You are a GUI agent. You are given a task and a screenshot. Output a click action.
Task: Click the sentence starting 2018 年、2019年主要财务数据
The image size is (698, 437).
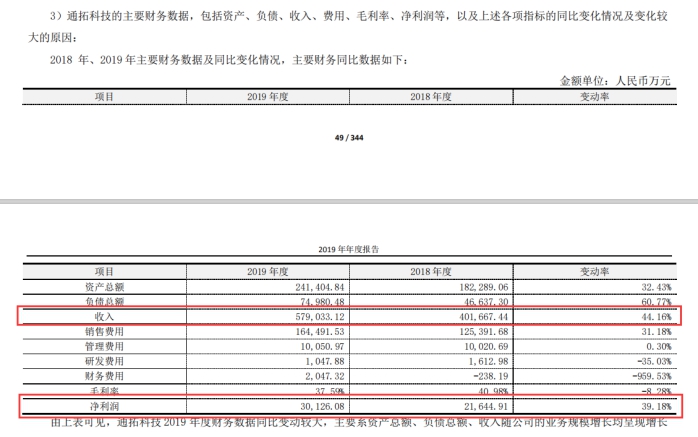[x=229, y=60]
